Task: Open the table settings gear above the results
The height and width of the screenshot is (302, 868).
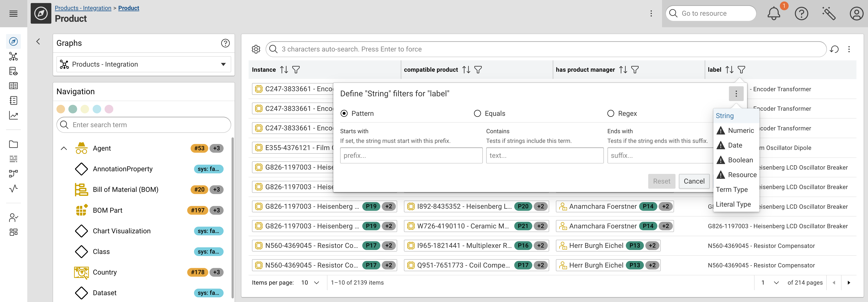Action: tap(256, 49)
